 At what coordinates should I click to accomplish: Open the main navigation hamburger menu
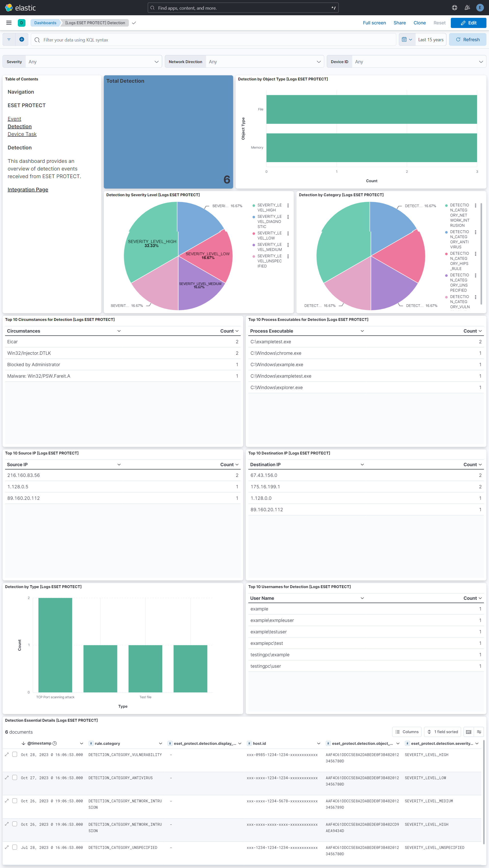pyautogui.click(x=9, y=23)
